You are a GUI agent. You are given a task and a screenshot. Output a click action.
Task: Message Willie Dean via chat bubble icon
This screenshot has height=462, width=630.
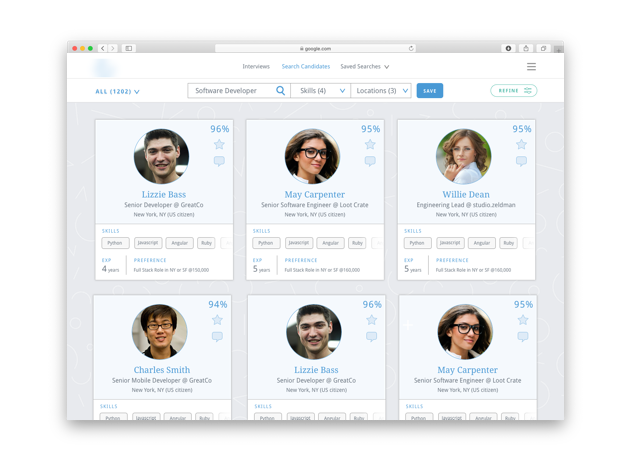click(521, 161)
